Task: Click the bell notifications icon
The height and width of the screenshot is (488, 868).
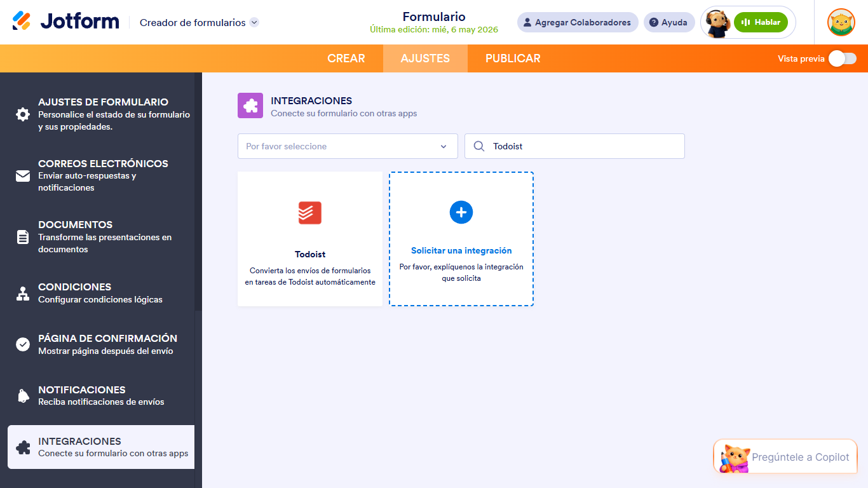Action: [23, 396]
